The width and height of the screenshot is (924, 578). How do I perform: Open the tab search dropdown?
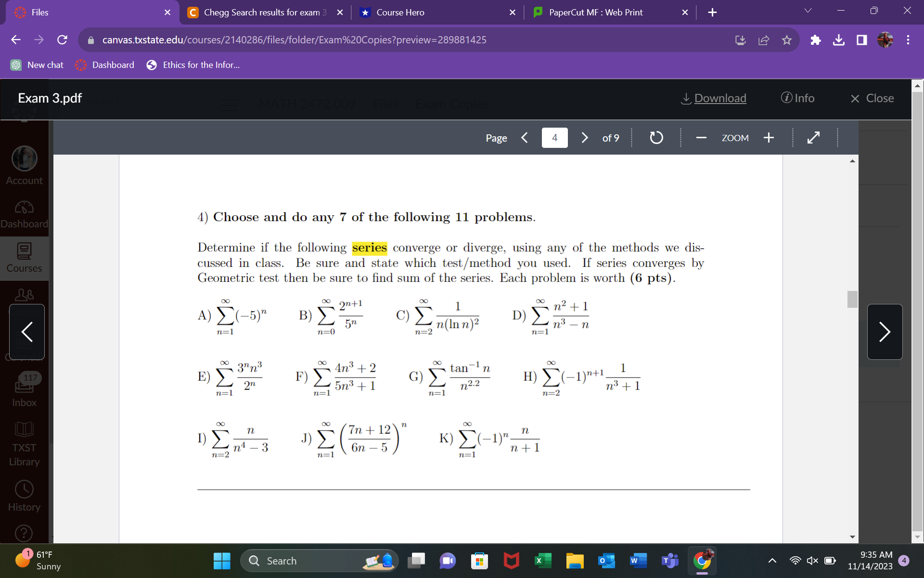tap(808, 10)
